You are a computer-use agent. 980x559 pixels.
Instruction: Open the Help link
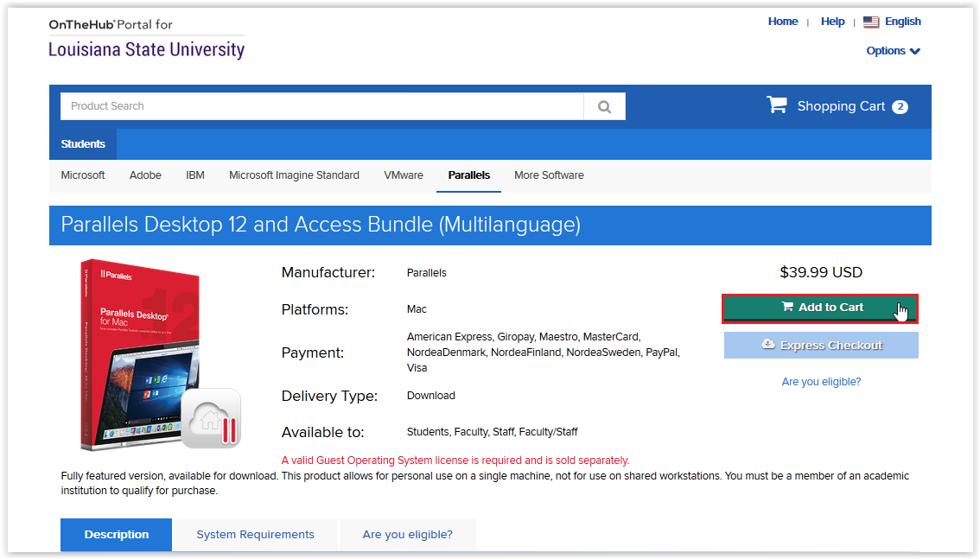(x=832, y=22)
